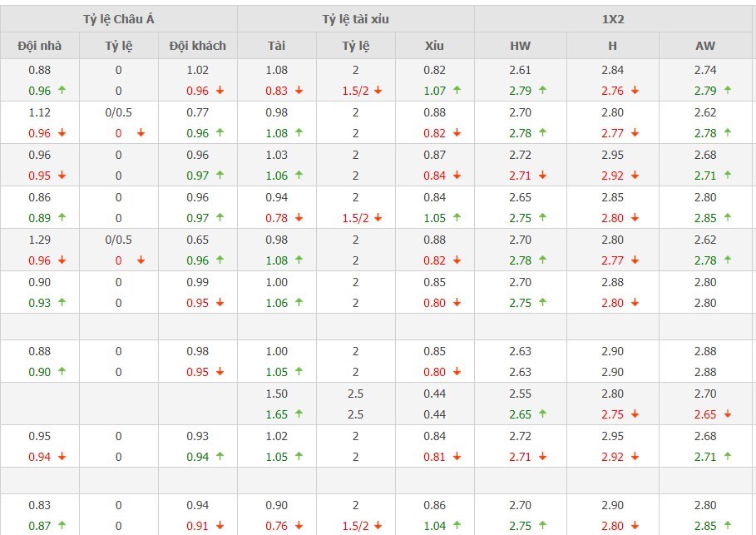Click the green up arrow beside 1.04
The width and height of the screenshot is (756, 535).
click(457, 525)
